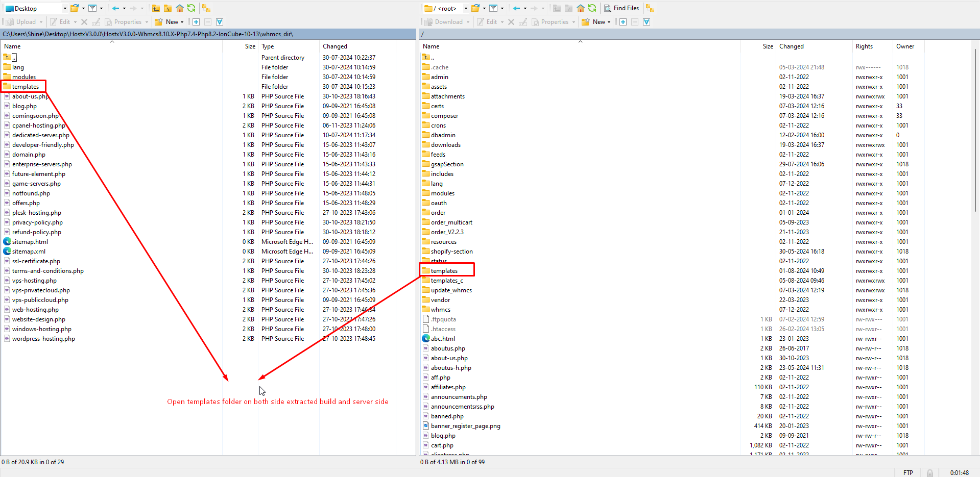The width and height of the screenshot is (980, 477).
Task: Select the remote templates folder
Action: (x=444, y=271)
